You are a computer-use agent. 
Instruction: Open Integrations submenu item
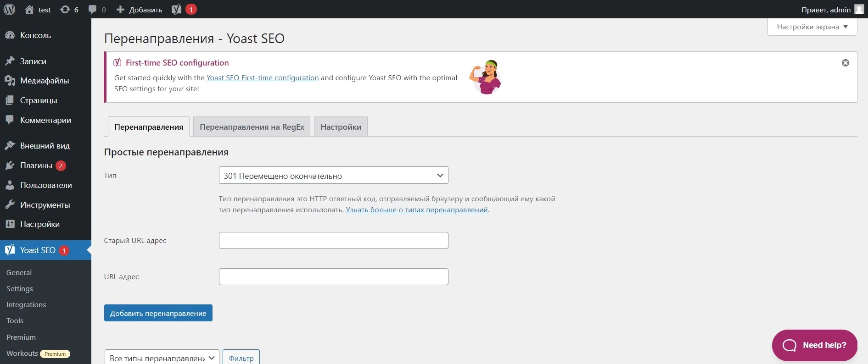point(26,304)
